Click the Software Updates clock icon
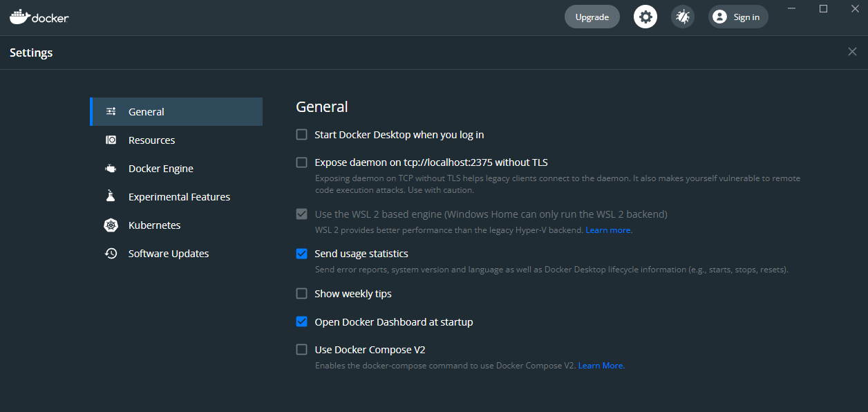Screen dimensions: 868x412 111,253
